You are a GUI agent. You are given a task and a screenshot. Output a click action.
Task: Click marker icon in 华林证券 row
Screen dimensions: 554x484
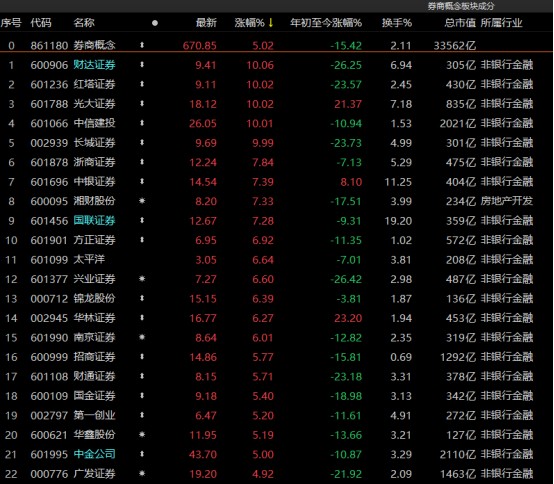pyautogui.click(x=142, y=318)
